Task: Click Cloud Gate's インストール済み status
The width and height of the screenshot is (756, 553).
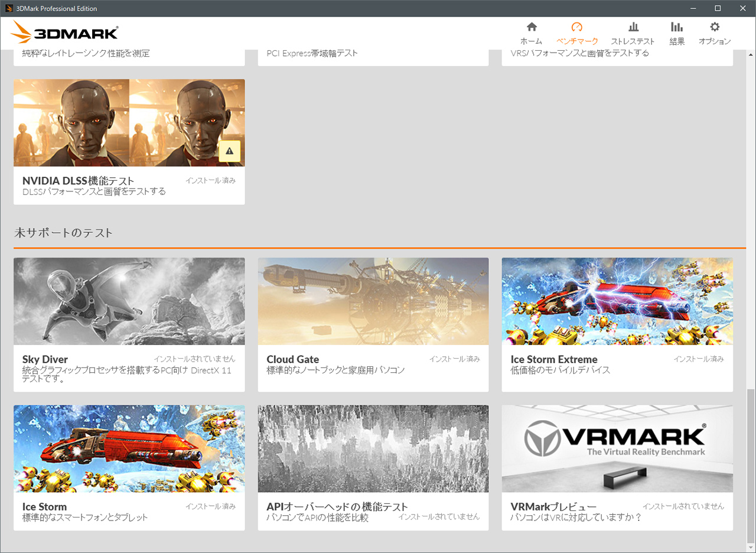Action: coord(455,359)
